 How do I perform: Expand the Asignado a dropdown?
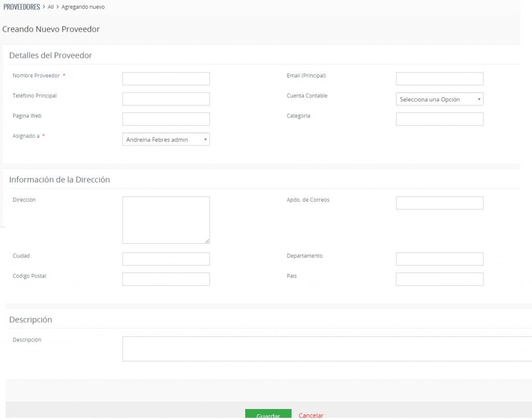tap(166, 139)
